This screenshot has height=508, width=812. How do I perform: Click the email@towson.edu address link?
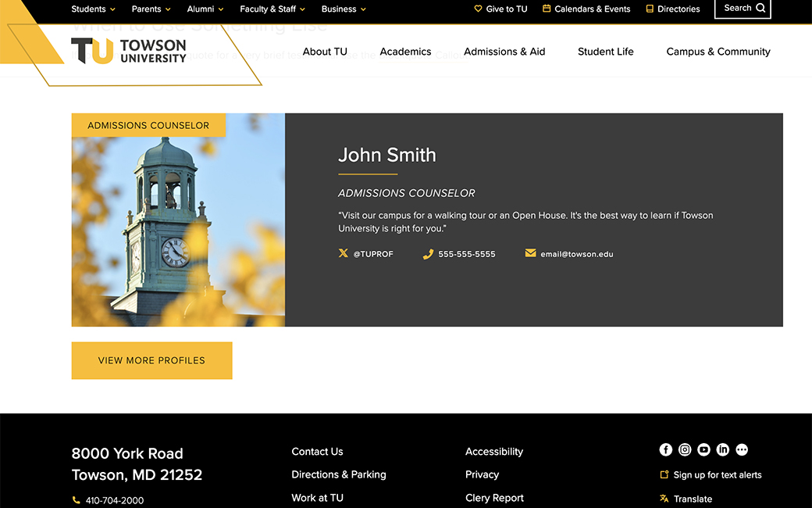tap(577, 254)
